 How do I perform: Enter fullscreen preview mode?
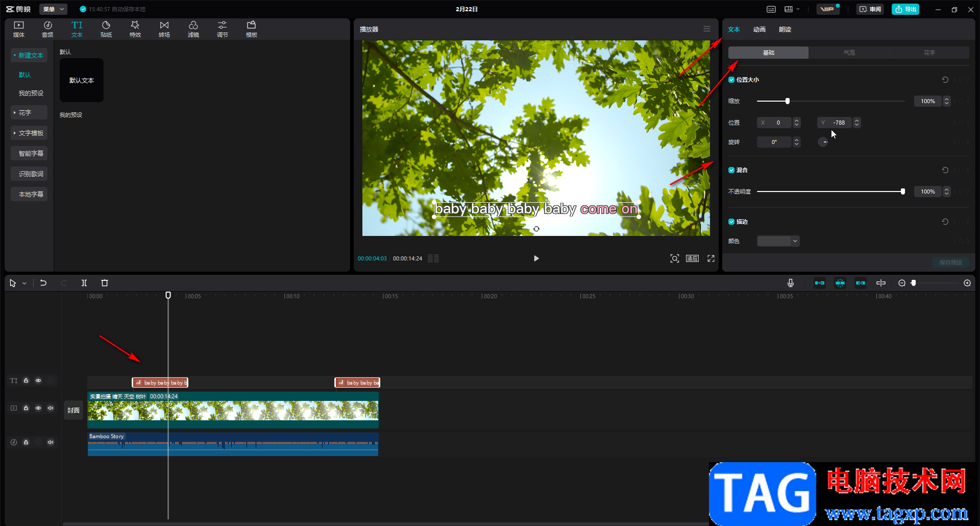pyautogui.click(x=711, y=258)
